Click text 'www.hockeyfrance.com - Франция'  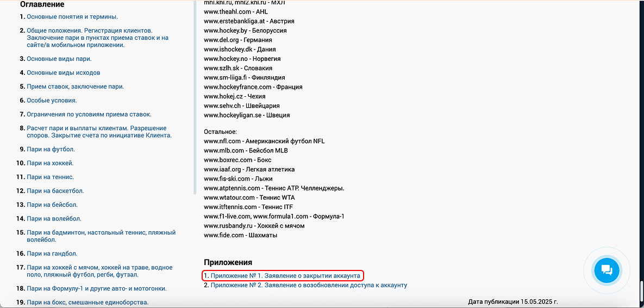point(253,87)
